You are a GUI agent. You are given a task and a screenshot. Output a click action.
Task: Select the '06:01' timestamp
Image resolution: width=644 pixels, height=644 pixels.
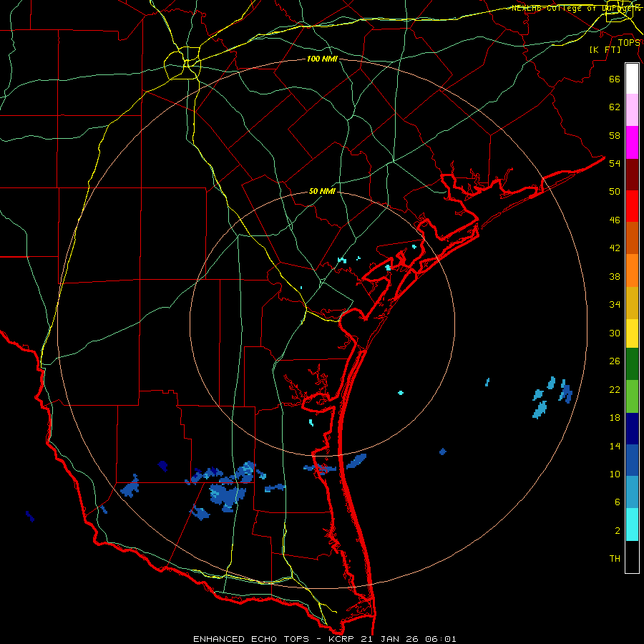[x=441, y=639]
